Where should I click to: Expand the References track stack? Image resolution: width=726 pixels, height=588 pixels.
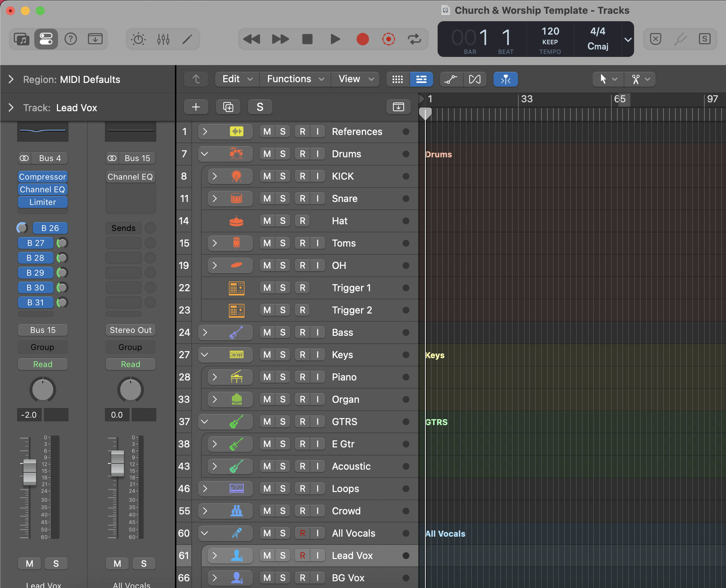pos(205,132)
